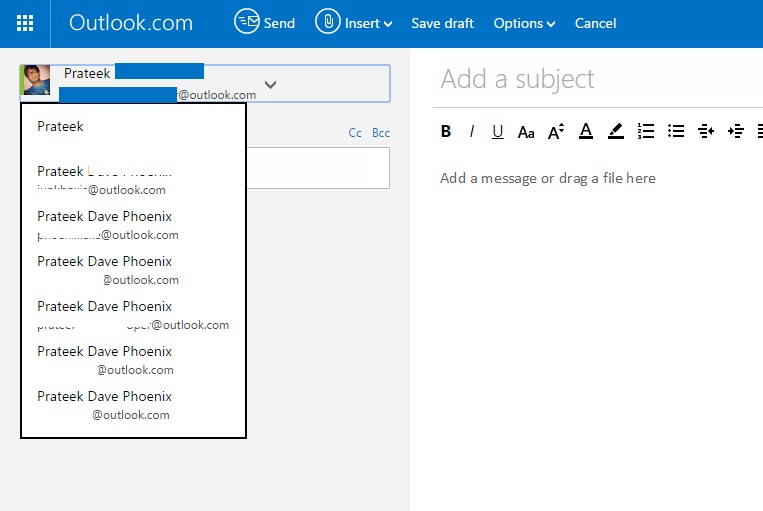Cancel the message
763x511 pixels.
coord(595,23)
